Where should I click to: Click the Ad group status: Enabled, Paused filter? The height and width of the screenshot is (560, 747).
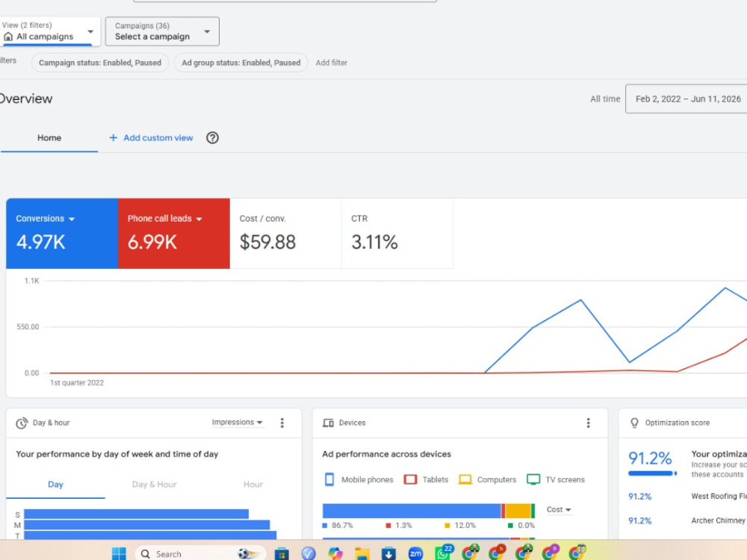pyautogui.click(x=241, y=63)
